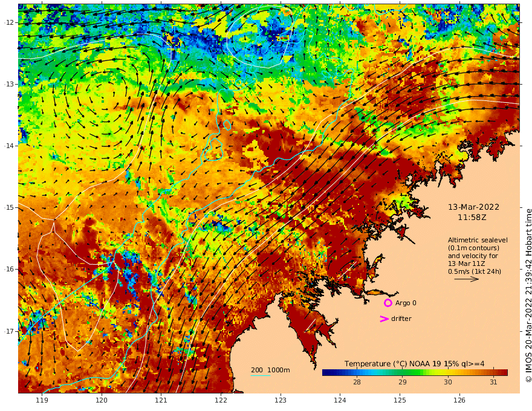Viewport: 532px width, 411px height.
Task: Click the 29 tick on temperature colorbar
Action: point(403,382)
